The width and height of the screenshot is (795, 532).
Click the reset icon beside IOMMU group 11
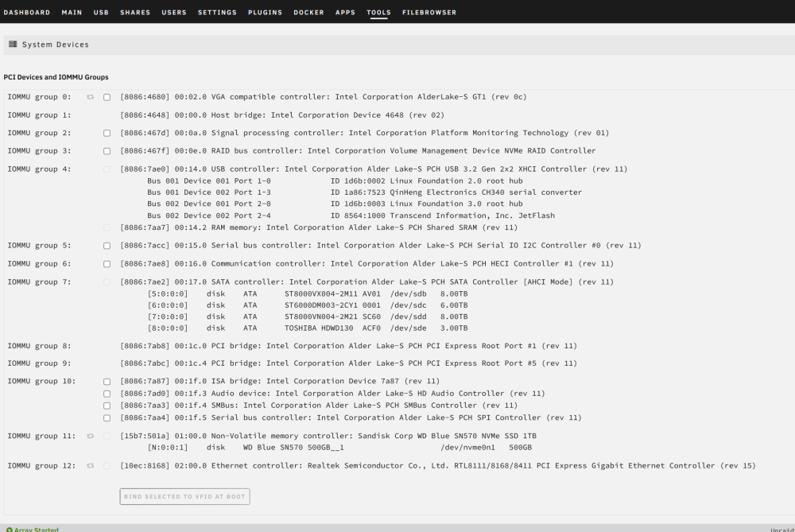click(x=91, y=436)
